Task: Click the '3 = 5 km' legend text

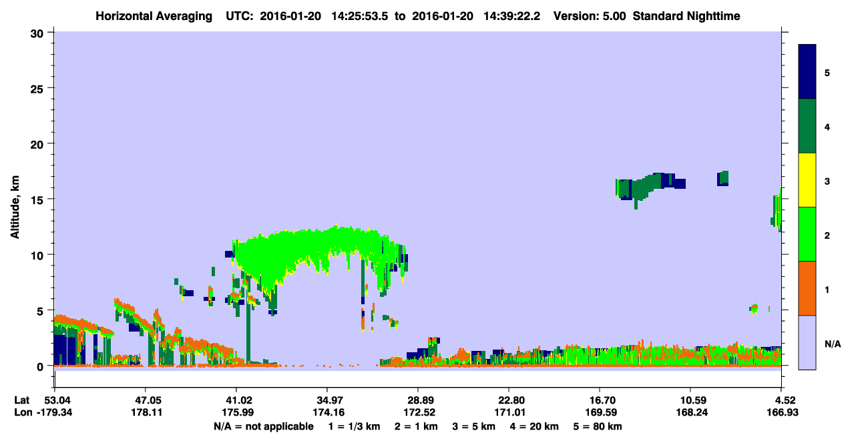Action: (x=474, y=426)
